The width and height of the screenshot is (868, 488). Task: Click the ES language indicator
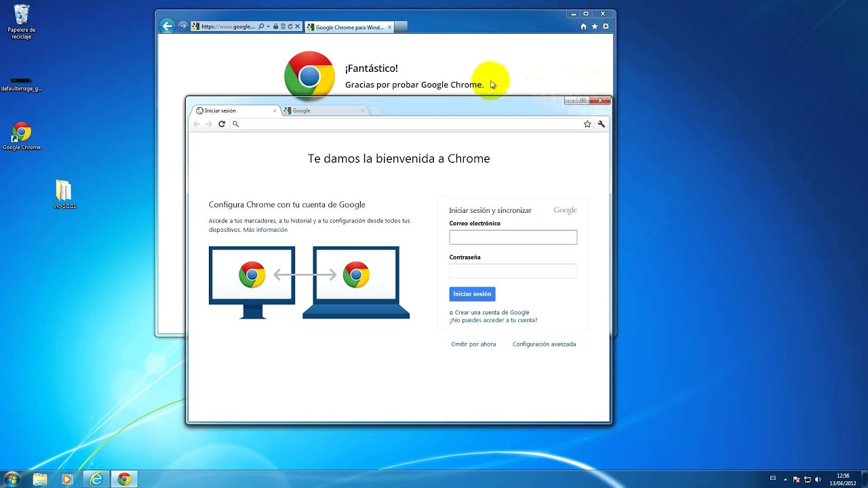coord(773,479)
